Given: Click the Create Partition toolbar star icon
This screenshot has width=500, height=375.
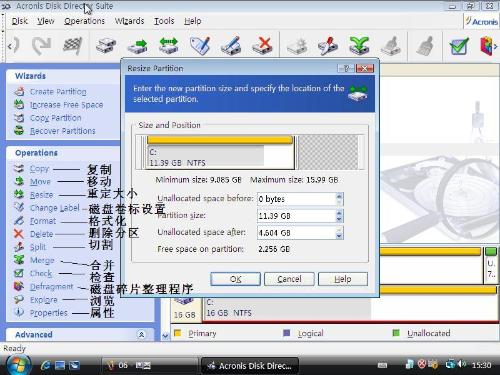Looking at the screenshot, I should click(297, 46).
